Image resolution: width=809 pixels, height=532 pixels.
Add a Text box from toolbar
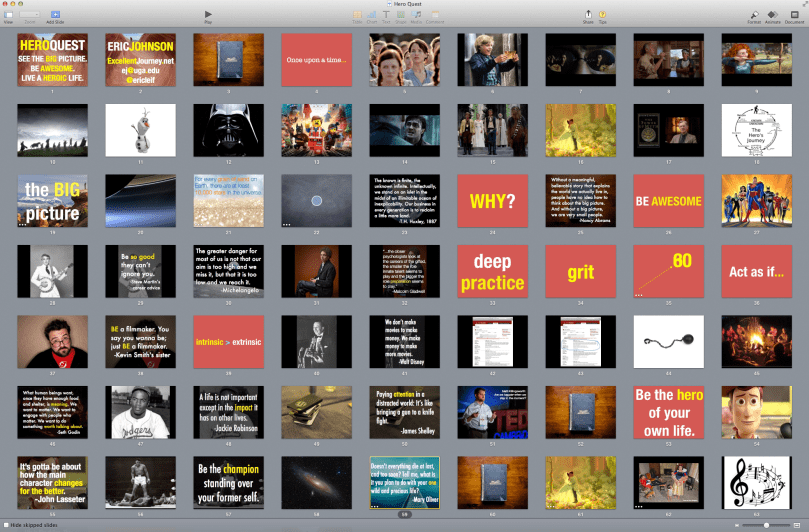tap(386, 15)
